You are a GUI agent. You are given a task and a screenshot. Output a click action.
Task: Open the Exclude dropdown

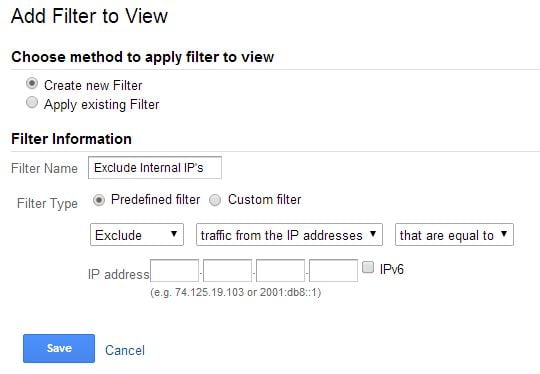(137, 235)
